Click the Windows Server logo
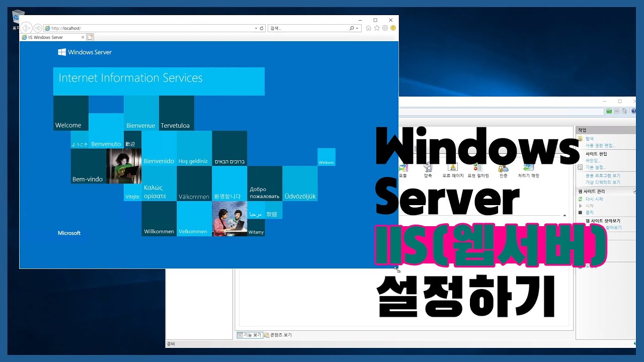The width and height of the screenshot is (644, 362). (x=85, y=52)
